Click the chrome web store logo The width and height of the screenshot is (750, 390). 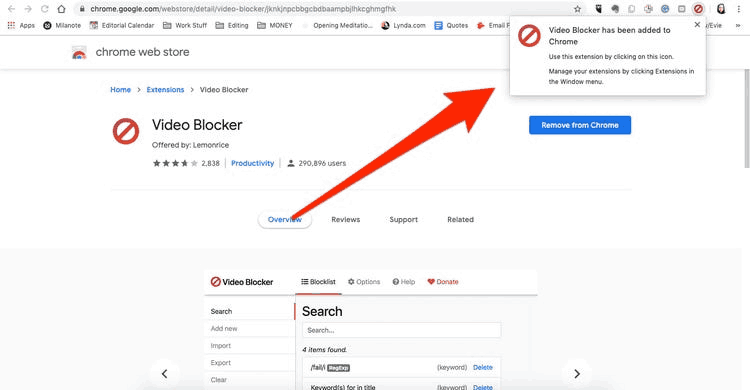[79, 52]
